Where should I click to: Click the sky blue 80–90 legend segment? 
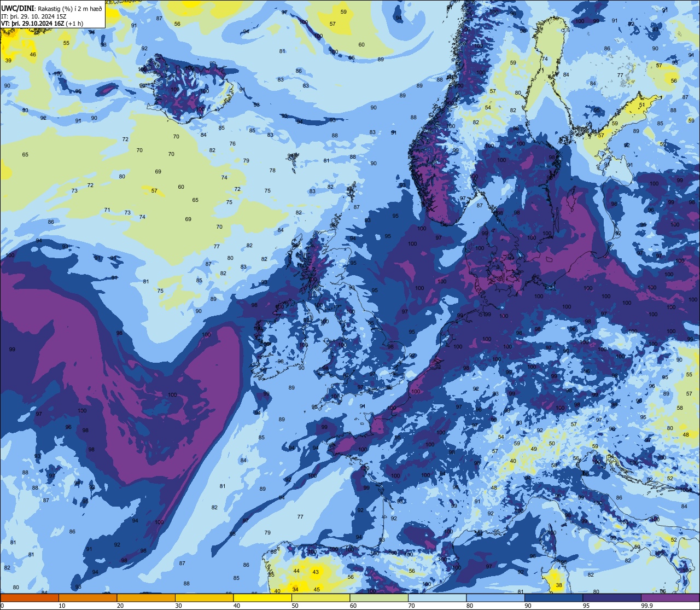click(x=495, y=597)
